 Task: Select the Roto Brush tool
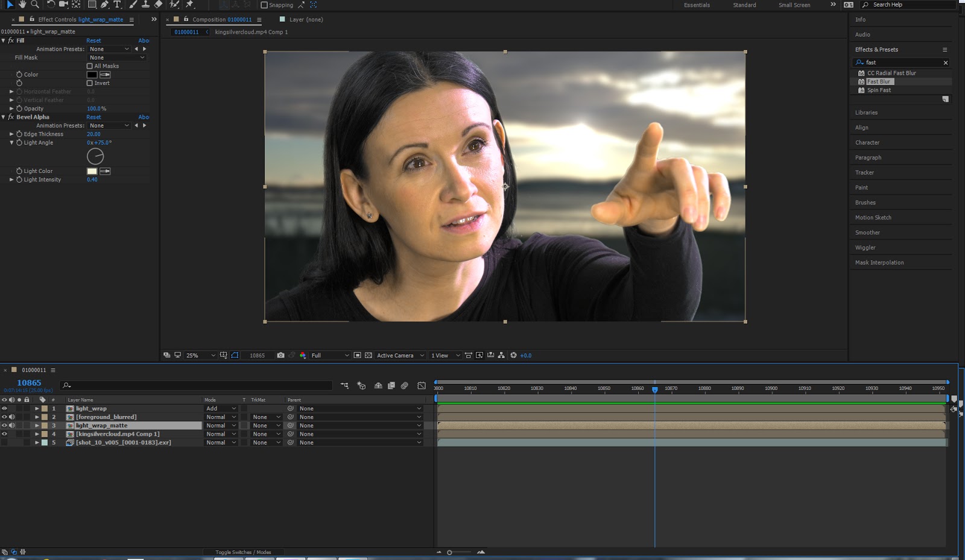coord(174,5)
